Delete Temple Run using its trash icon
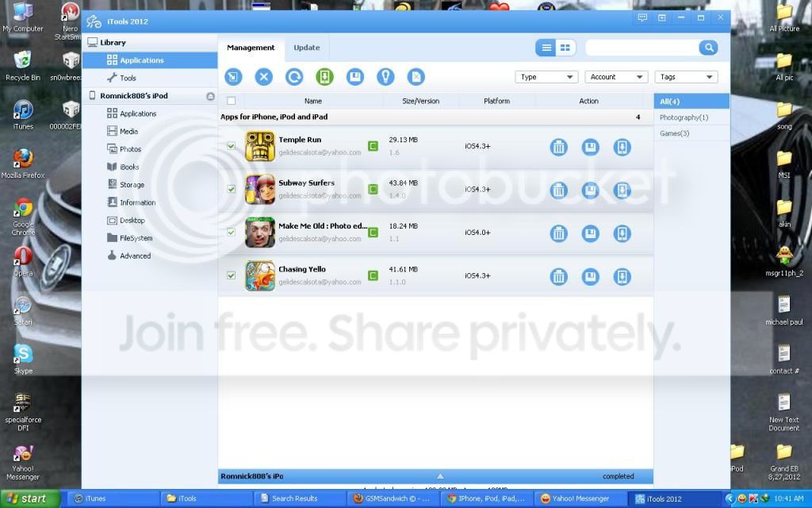812x508 pixels. [559, 147]
